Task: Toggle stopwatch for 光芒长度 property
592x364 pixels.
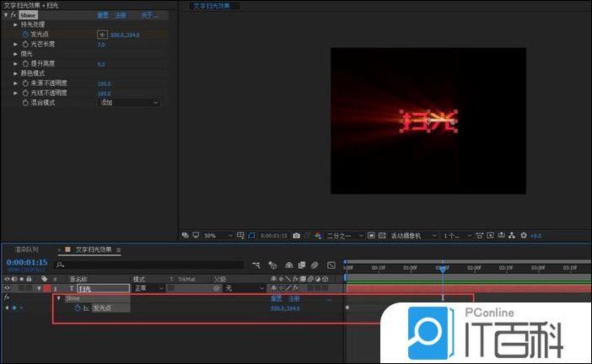Action: (25, 44)
